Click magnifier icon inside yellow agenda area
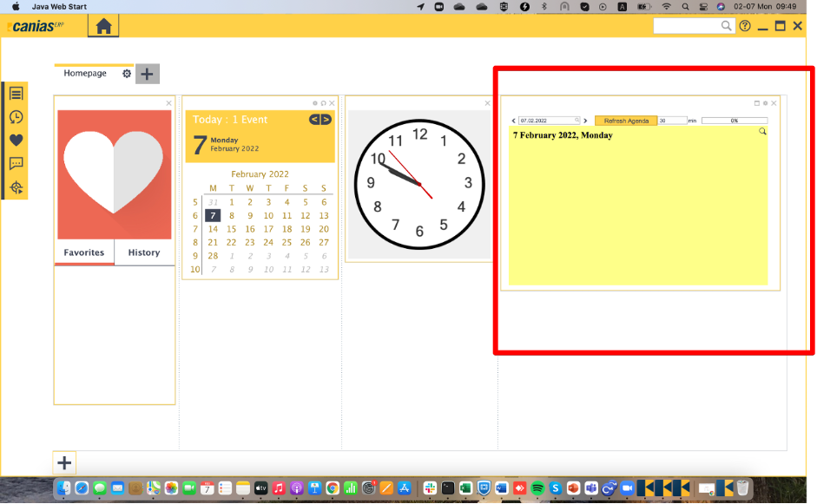Image resolution: width=817 pixels, height=504 pixels. [x=762, y=132]
